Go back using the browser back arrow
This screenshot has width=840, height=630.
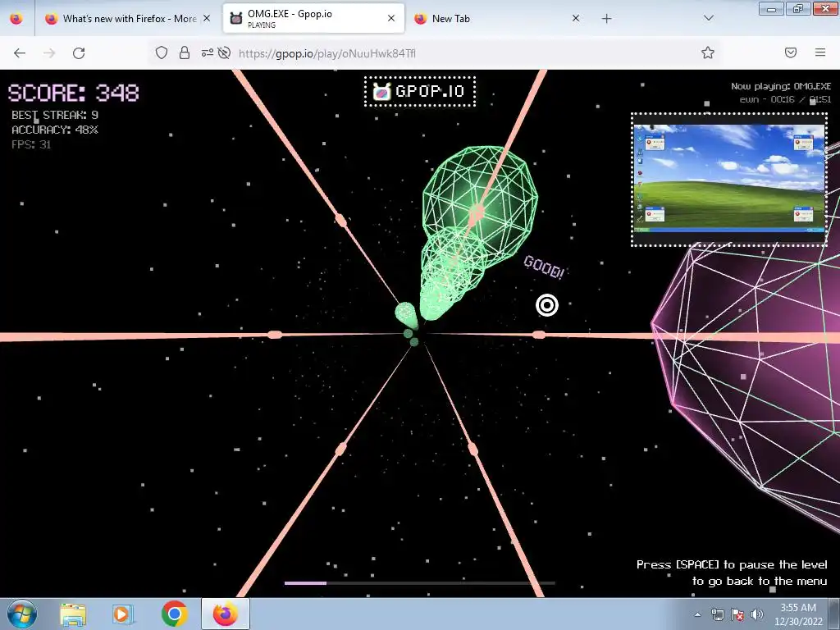tap(20, 53)
